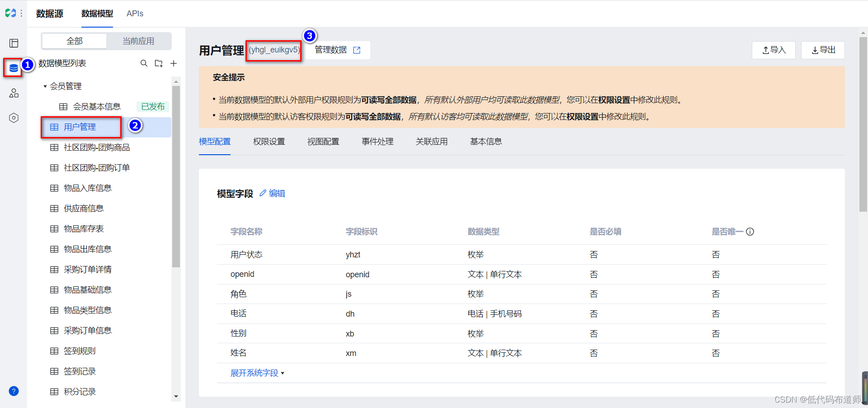Image resolution: width=868 pixels, height=408 pixels.
Task: Click the model list scrollbar thumb
Action: pyautogui.click(x=176, y=176)
